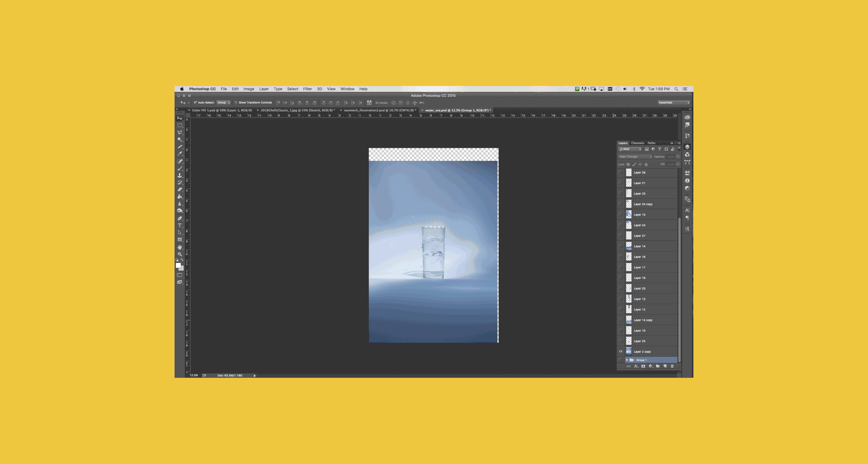
Task: Click the delete layer trash icon
Action: [x=672, y=366]
